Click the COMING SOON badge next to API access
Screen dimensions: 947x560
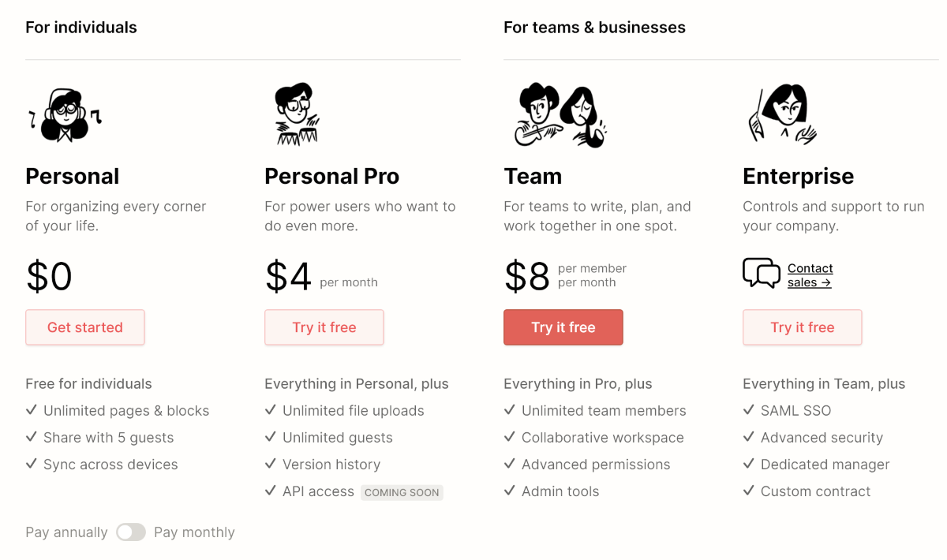click(402, 492)
